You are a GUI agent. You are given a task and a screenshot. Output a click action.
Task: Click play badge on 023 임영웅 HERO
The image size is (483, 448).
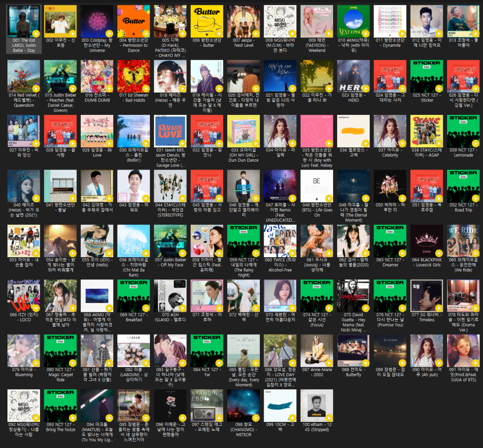(x=366, y=89)
